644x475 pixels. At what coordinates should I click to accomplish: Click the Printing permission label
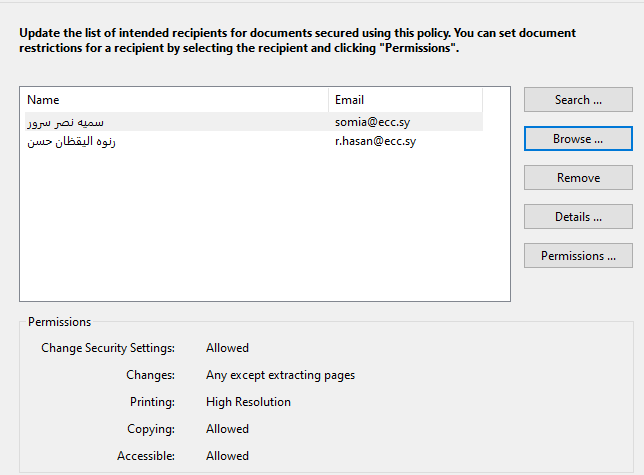point(152,402)
